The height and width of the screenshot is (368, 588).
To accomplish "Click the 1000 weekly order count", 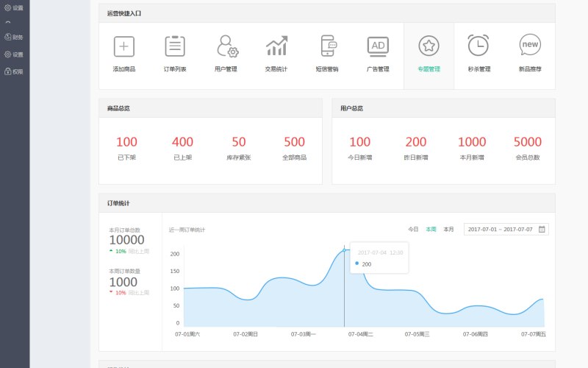I will coord(123,282).
